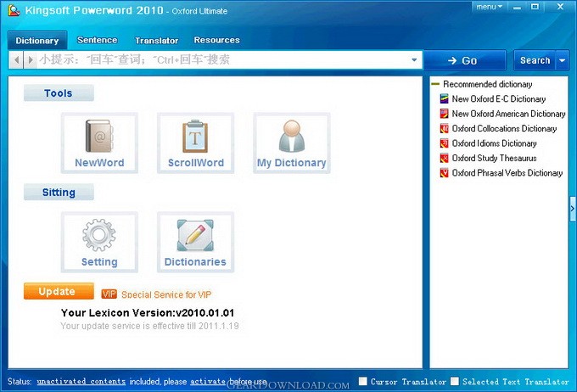Go back with the left history arrow
The height and width of the screenshot is (392, 577).
pos(16,59)
